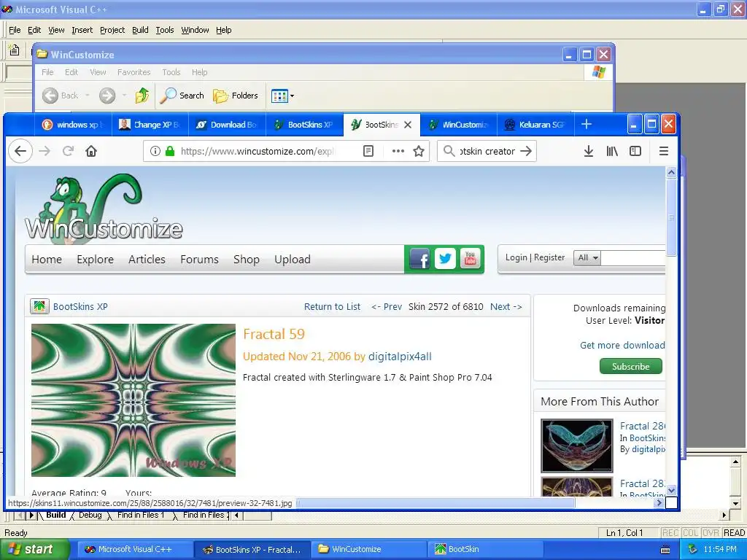
Task: Select Find in Files 1 output tab
Action: coord(141,515)
